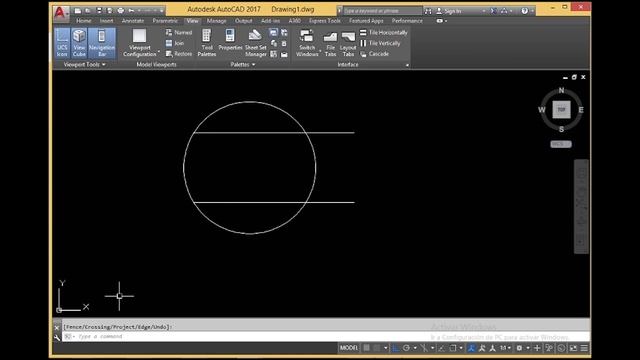Switch to the Home ribbon tab
Screen dimensions: 640x360
coord(84,20)
